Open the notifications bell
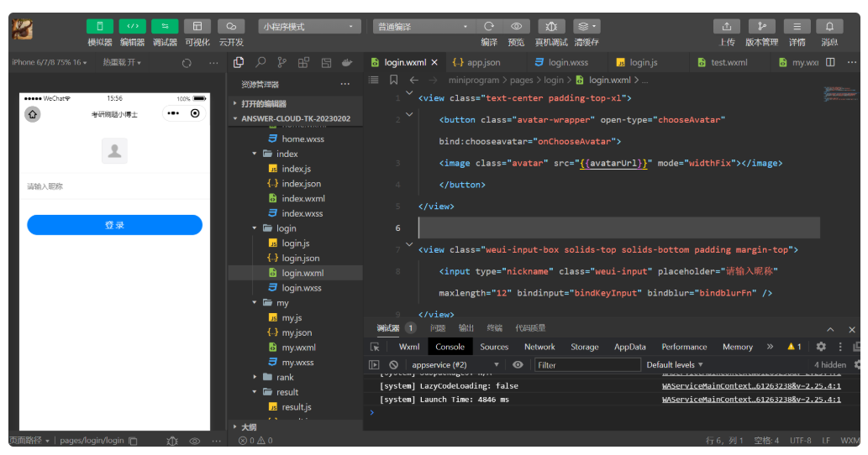This screenshot has height=455, width=868. pos(829,26)
